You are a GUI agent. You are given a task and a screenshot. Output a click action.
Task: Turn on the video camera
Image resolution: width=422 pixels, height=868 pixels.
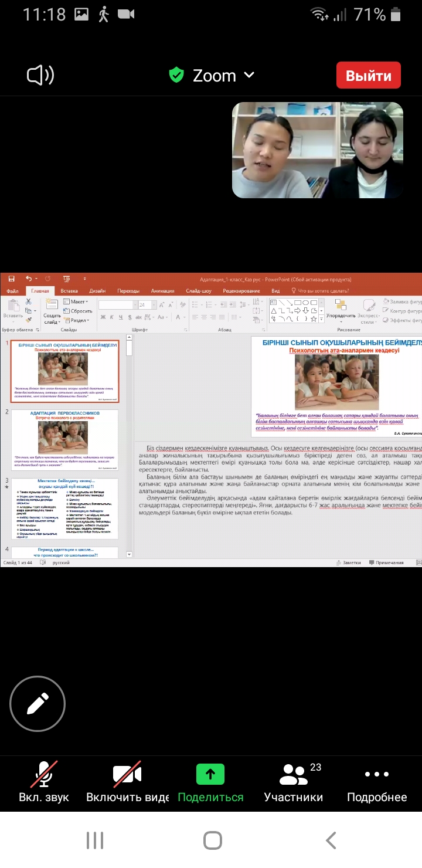127,782
